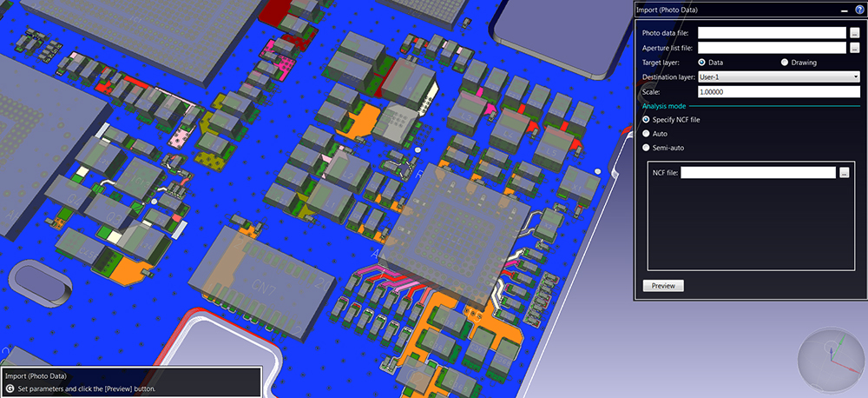Click the browse button for Photo data file

pyautogui.click(x=855, y=33)
